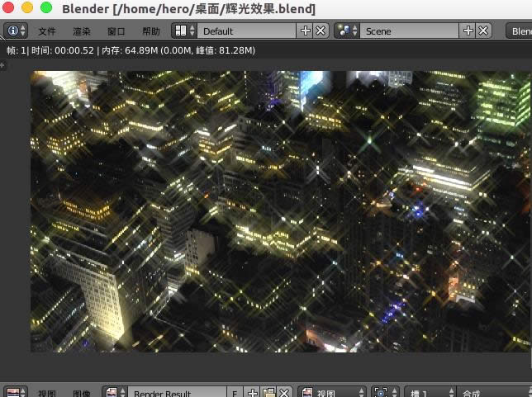Browse linked images icon
Screen dimensions: 532x397
click(x=115, y=392)
